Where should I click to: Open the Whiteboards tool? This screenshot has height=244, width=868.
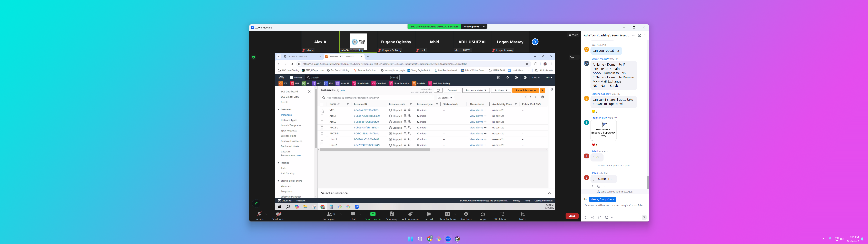pyautogui.click(x=502, y=214)
